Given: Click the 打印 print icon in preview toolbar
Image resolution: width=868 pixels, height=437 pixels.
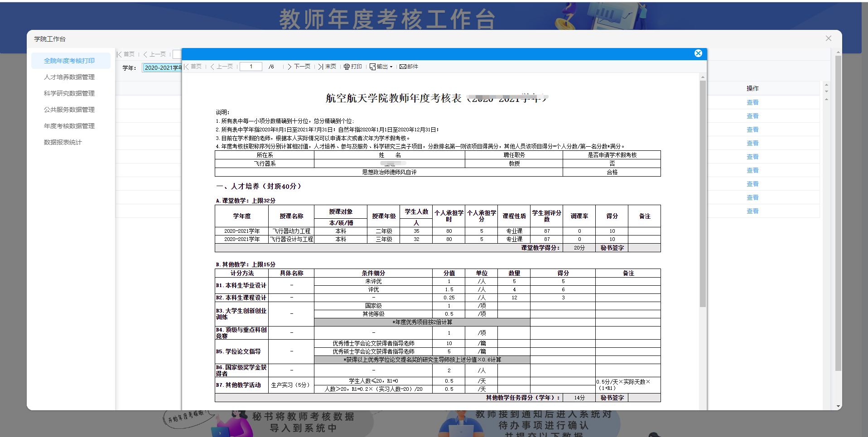Looking at the screenshot, I should 353,67.
